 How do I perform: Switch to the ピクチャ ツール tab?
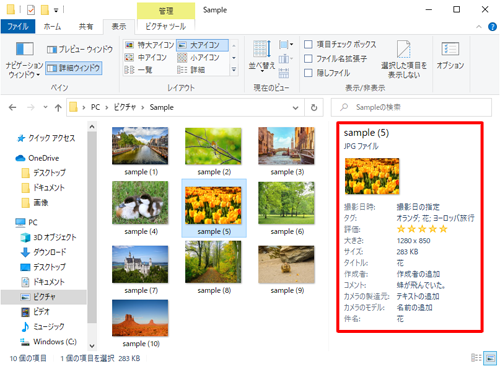(166, 26)
